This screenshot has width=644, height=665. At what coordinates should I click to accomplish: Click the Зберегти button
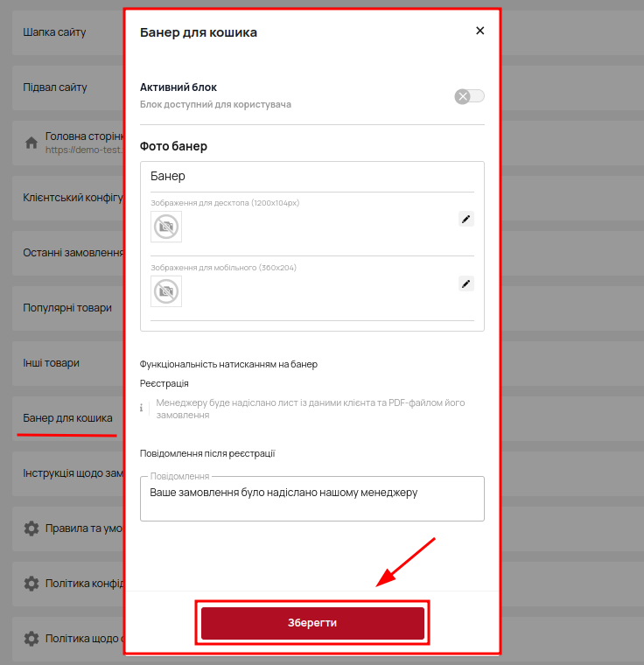click(312, 623)
